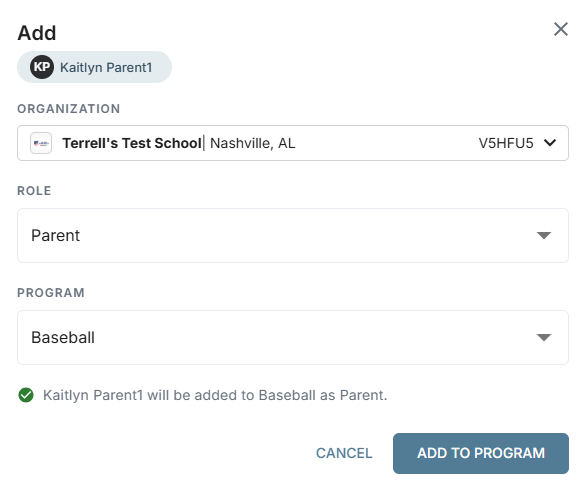The image size is (587, 488).
Task: Click the V5HFU5 organization code
Action: pos(506,143)
